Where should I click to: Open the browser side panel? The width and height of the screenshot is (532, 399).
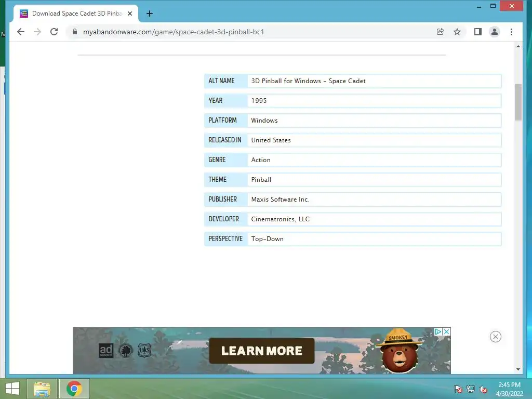478,32
